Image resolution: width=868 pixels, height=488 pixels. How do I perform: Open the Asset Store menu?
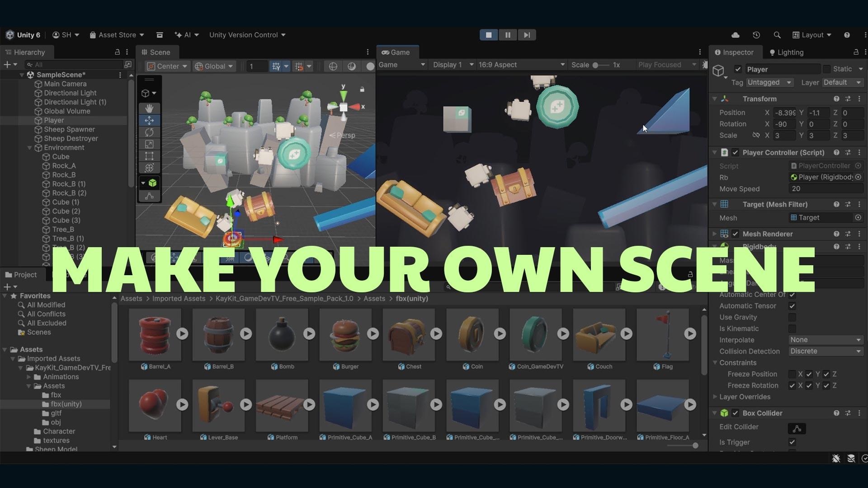pyautogui.click(x=117, y=35)
